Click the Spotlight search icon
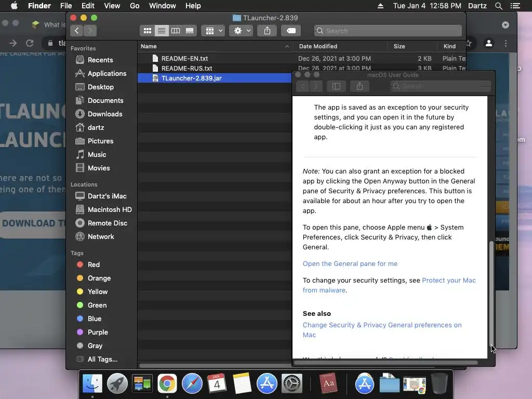 click(498, 6)
